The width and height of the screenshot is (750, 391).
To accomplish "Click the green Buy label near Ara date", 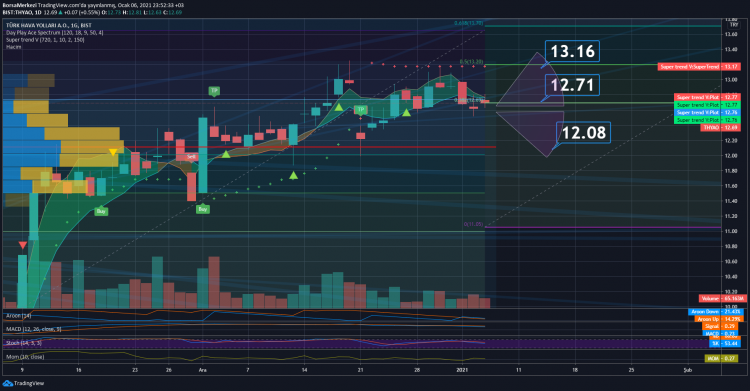I will [203, 209].
